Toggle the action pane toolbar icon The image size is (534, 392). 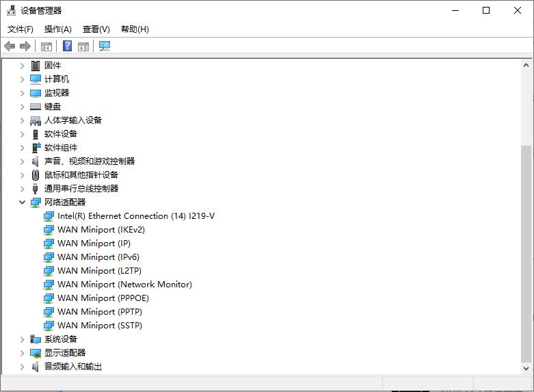click(83, 46)
